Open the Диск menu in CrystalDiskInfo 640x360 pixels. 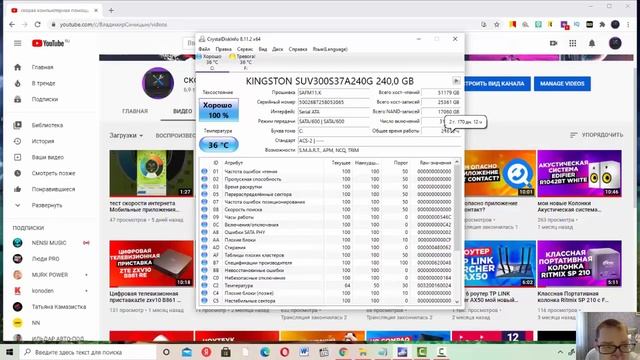(x=278, y=49)
